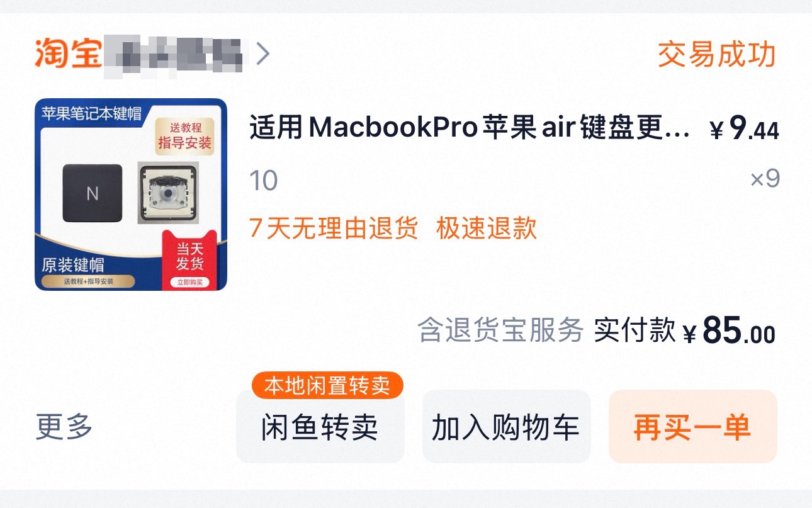Image resolution: width=812 pixels, height=508 pixels.
Task: Tap the 实付款 ¥85.00 total
Action: pyautogui.click(x=685, y=330)
